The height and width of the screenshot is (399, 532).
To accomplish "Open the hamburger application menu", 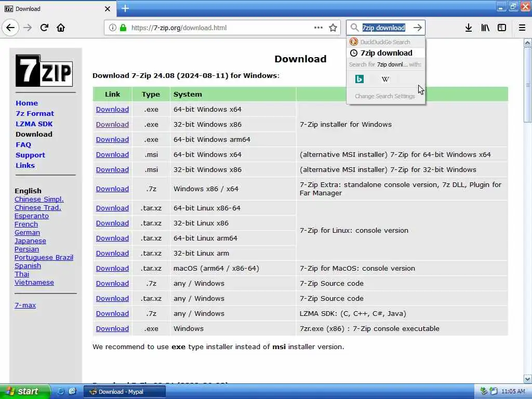I will pos(522,28).
